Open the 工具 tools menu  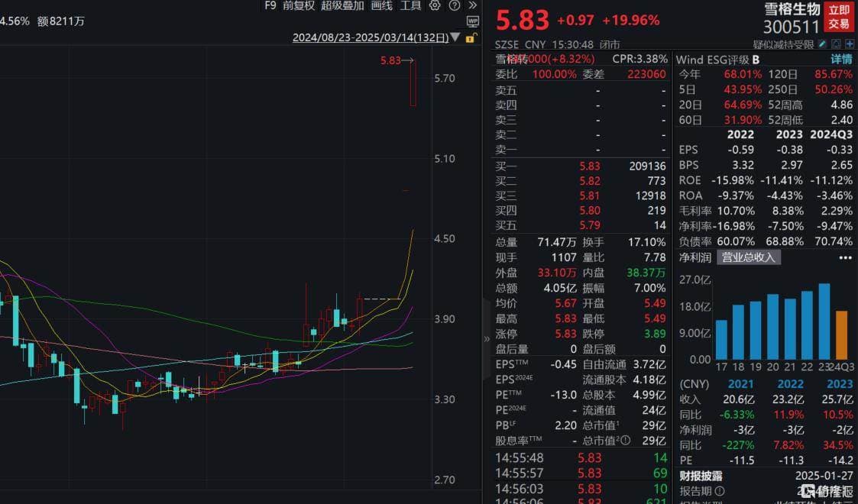410,5
